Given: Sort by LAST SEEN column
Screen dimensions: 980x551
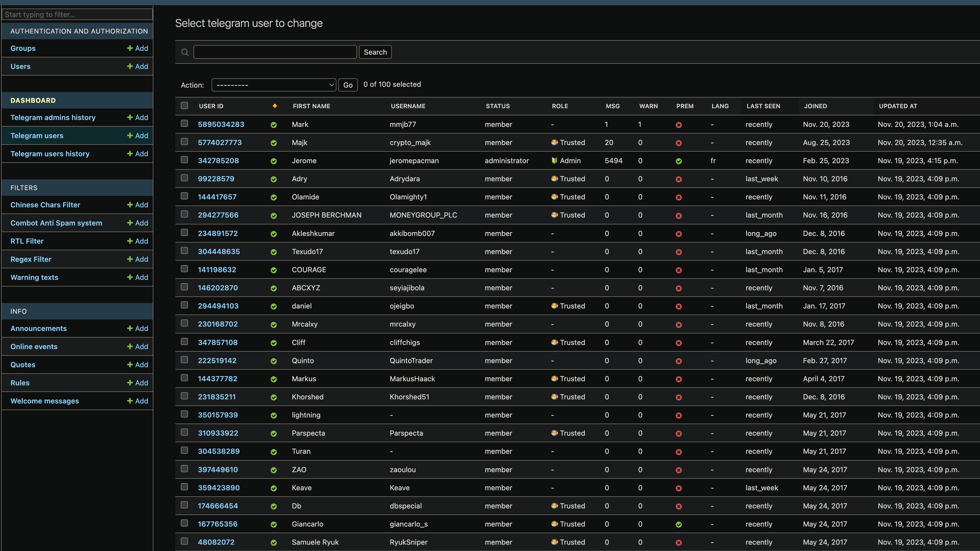Looking at the screenshot, I should tap(763, 106).
